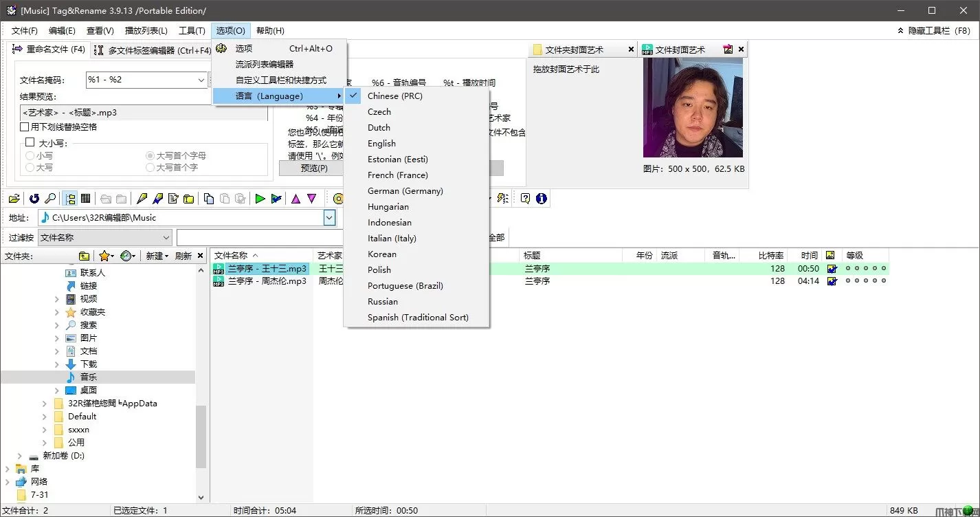Click the open folder toolbar icon
The image size is (980, 517).
[14, 199]
